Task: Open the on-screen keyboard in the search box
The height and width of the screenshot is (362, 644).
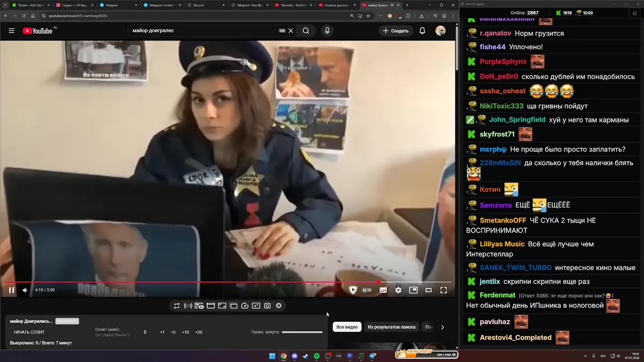Action: pyautogui.click(x=282, y=31)
